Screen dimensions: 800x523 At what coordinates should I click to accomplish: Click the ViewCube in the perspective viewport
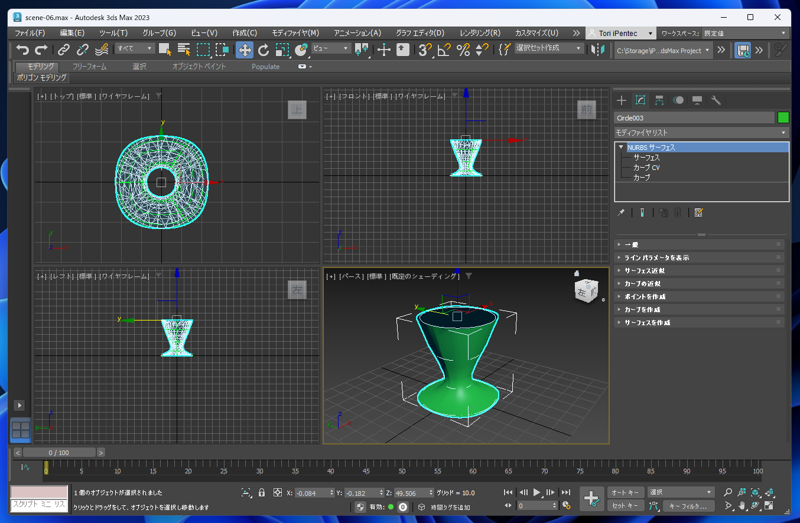point(585,291)
